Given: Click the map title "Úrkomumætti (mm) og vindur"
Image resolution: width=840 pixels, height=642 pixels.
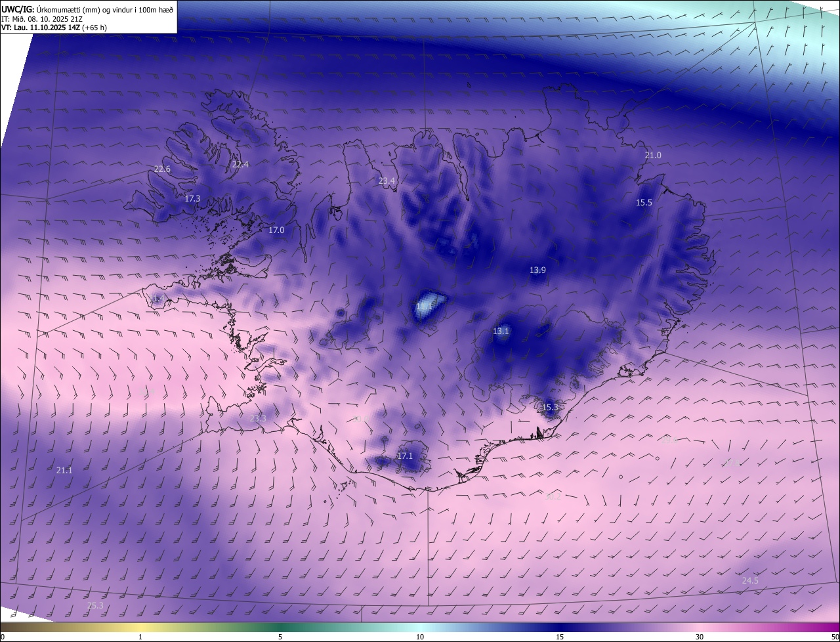Looking at the screenshot, I should point(85,9).
